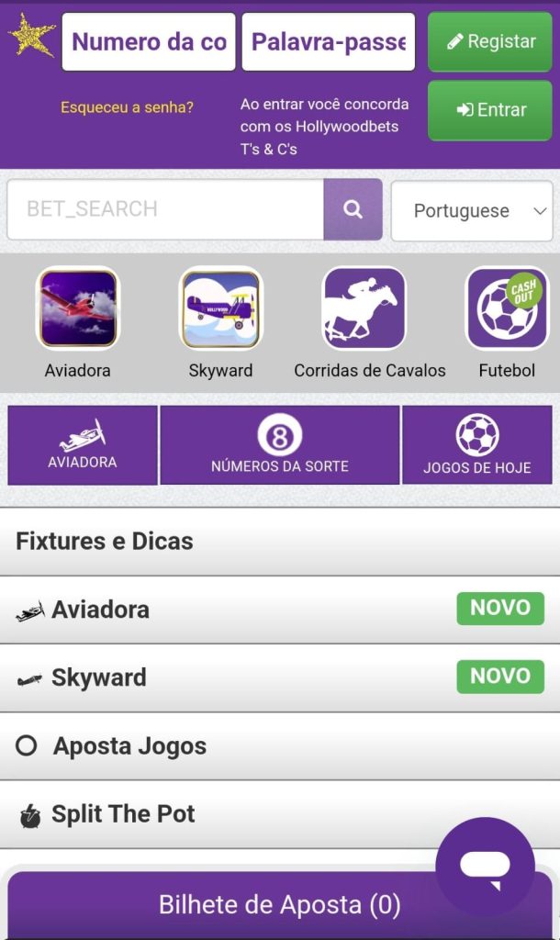This screenshot has width=560, height=940.
Task: Open the Futebol cash out icon
Action: 507,308
